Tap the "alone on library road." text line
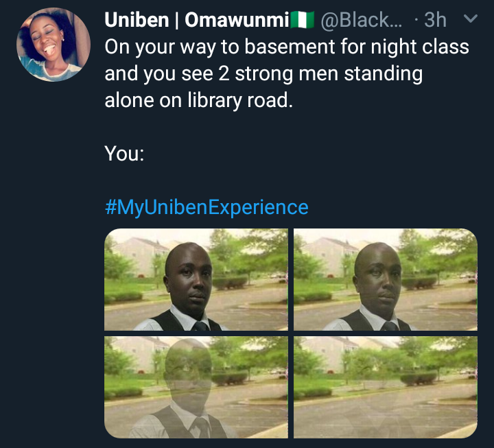 [x=198, y=100]
